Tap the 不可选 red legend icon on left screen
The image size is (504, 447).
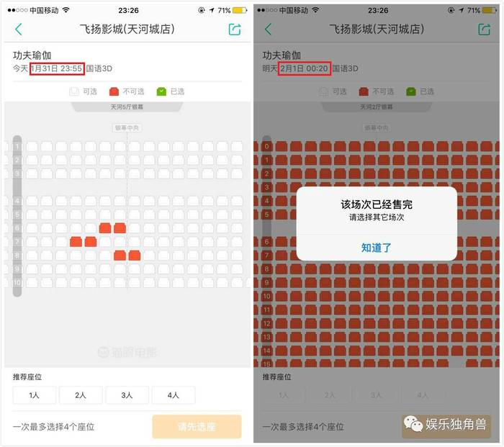pos(114,91)
